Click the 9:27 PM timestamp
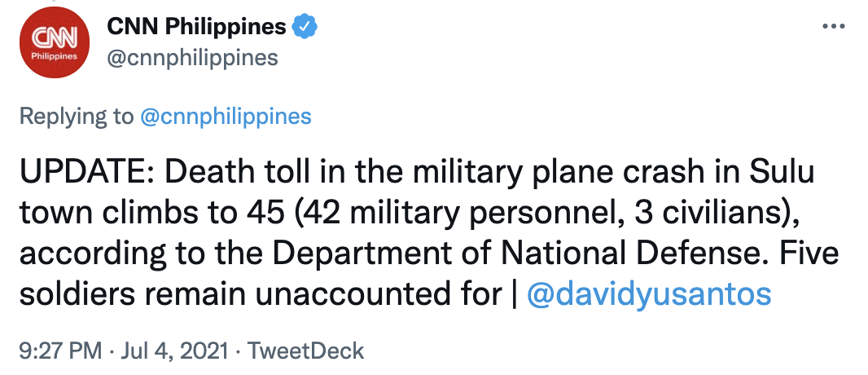The image size is (868, 375). click(x=59, y=351)
